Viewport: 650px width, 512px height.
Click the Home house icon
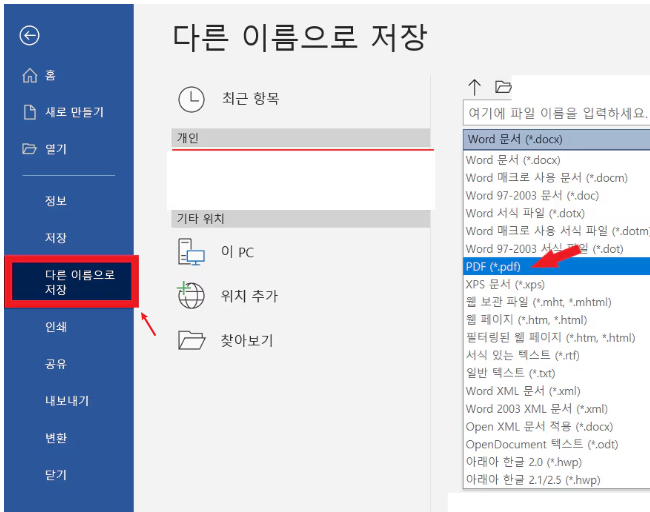coord(30,75)
